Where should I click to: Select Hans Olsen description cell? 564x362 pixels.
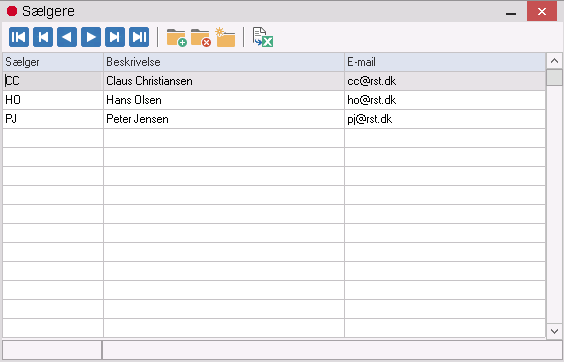pos(224,100)
